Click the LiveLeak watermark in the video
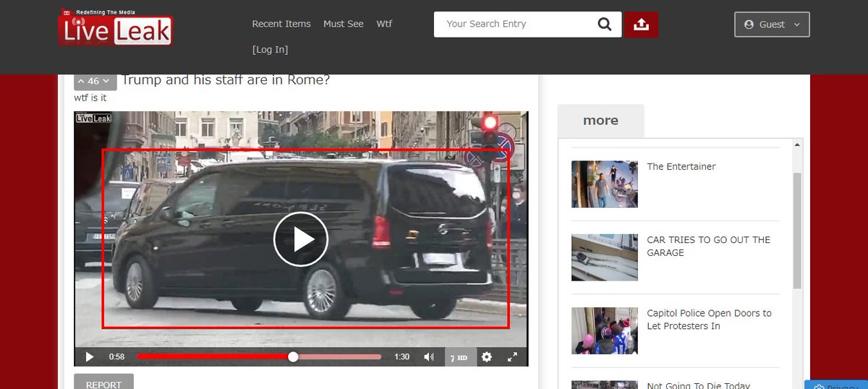 [93, 118]
